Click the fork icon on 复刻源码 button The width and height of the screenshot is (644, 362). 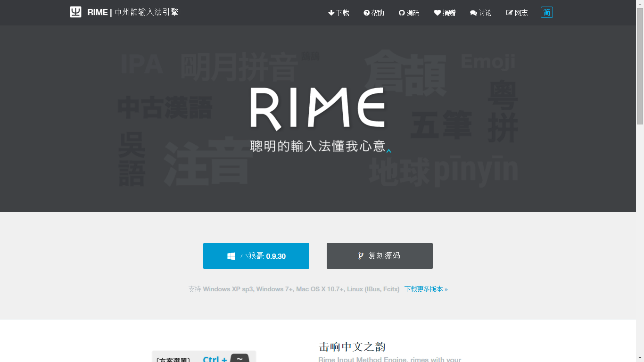[x=361, y=256]
